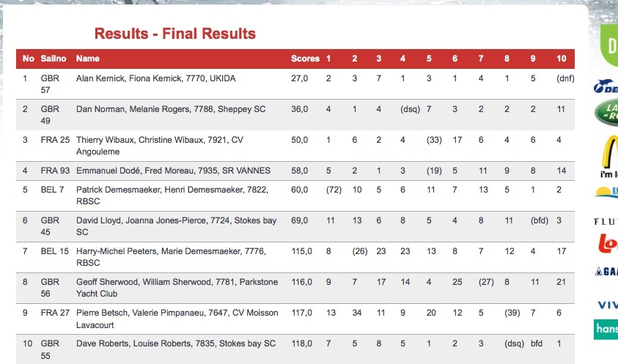The height and width of the screenshot is (364, 618).
Task: Click the Scores column header
Action: pos(305,59)
